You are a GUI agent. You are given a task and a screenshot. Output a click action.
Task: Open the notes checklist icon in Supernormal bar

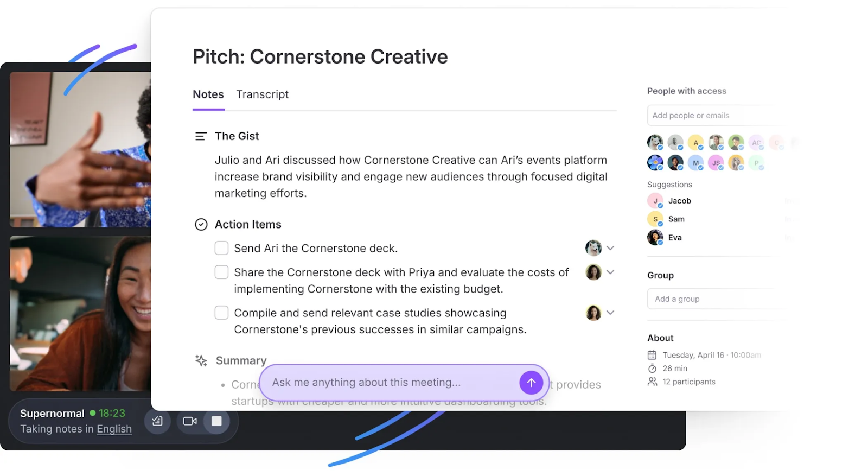(x=157, y=421)
